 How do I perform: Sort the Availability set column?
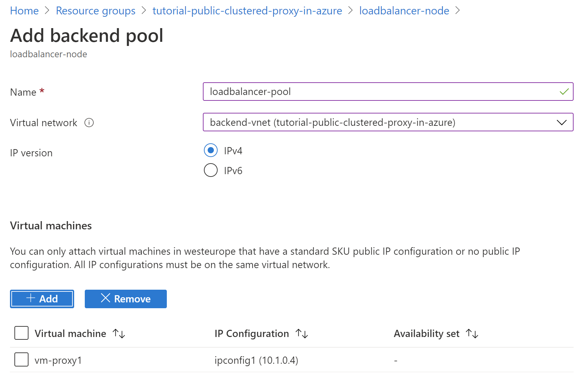472,333
